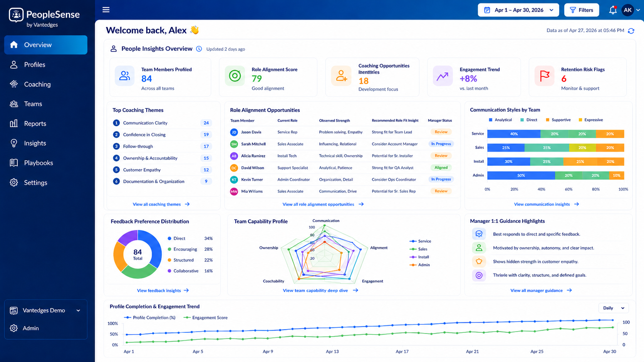
Task: Click David Wilson Aligned status badge
Action: pos(441,167)
